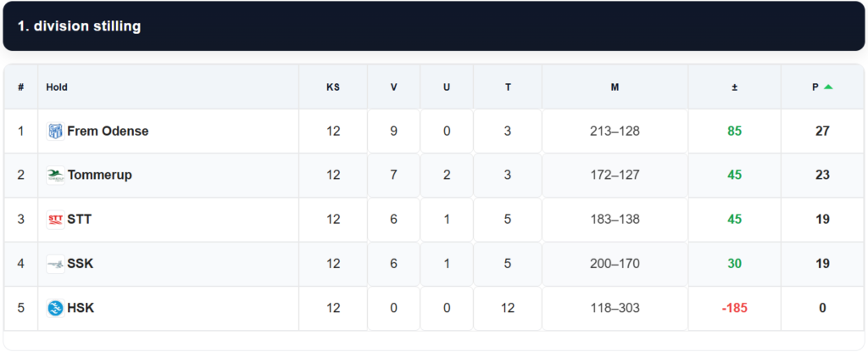Sort standings by KS column header

click(333, 87)
